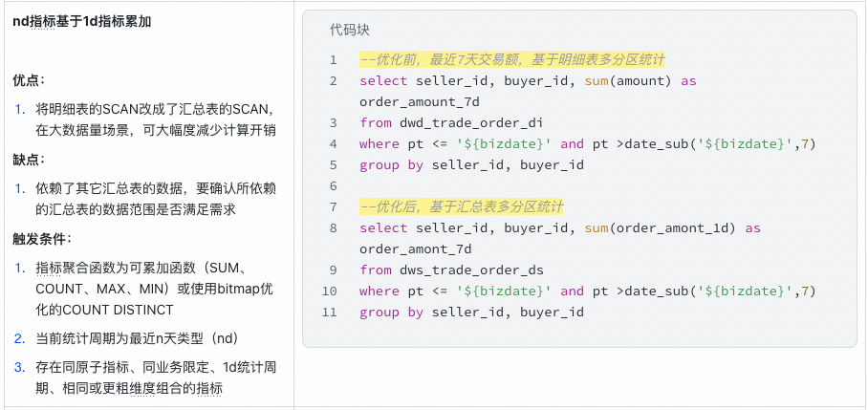Click the sum(order_amont_1d) expression on line 8
The image size is (868, 410).
pyautogui.click(x=661, y=228)
